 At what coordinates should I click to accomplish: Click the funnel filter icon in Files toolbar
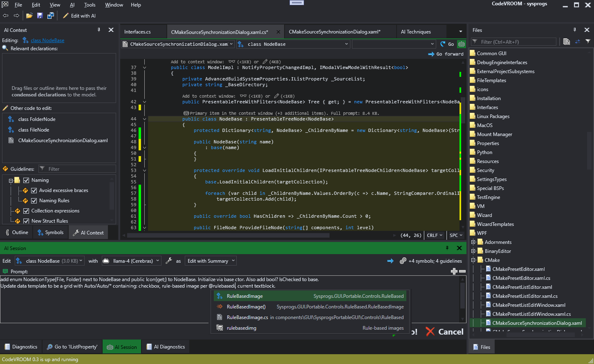pos(588,42)
